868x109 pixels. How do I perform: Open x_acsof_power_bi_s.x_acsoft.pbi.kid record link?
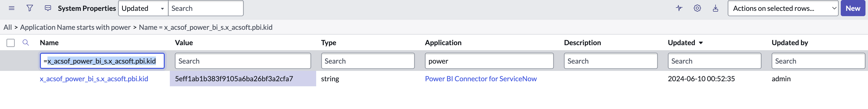pyautogui.click(x=94, y=79)
